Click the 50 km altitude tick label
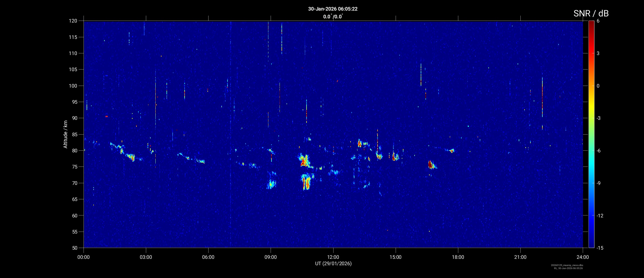 click(x=74, y=248)
